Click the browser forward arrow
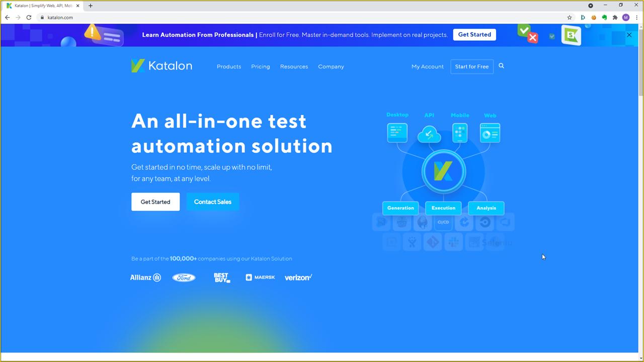This screenshot has width=644, height=362. [18, 17]
